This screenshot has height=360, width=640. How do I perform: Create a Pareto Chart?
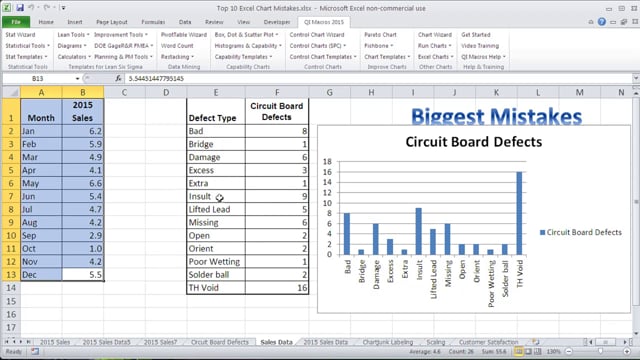(x=380, y=35)
